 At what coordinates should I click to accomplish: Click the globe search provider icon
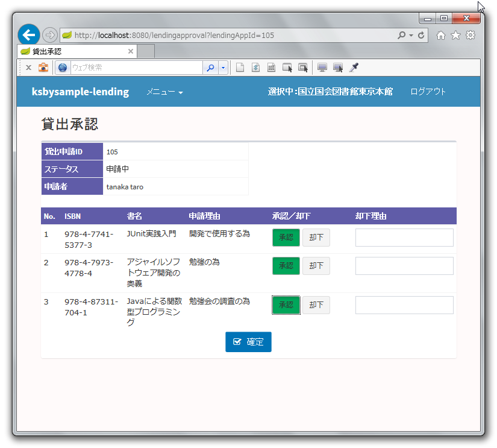coord(63,68)
